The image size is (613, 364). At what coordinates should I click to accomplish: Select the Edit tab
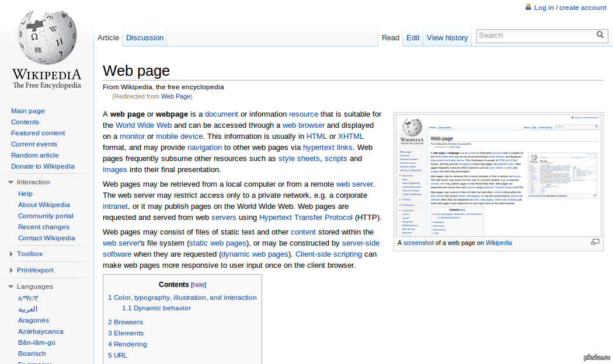pos(413,37)
